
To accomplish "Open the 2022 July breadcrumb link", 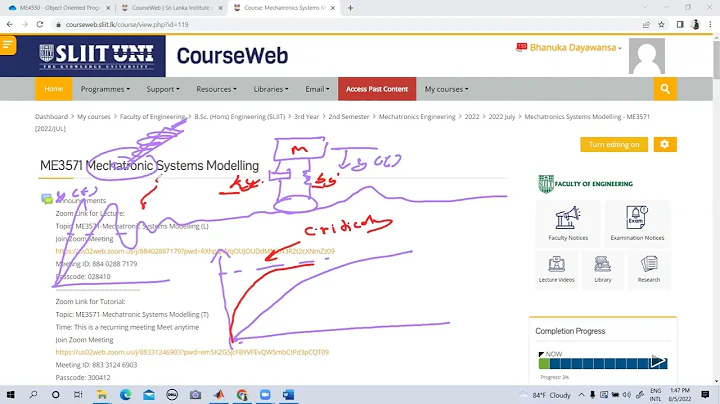I will [x=502, y=117].
